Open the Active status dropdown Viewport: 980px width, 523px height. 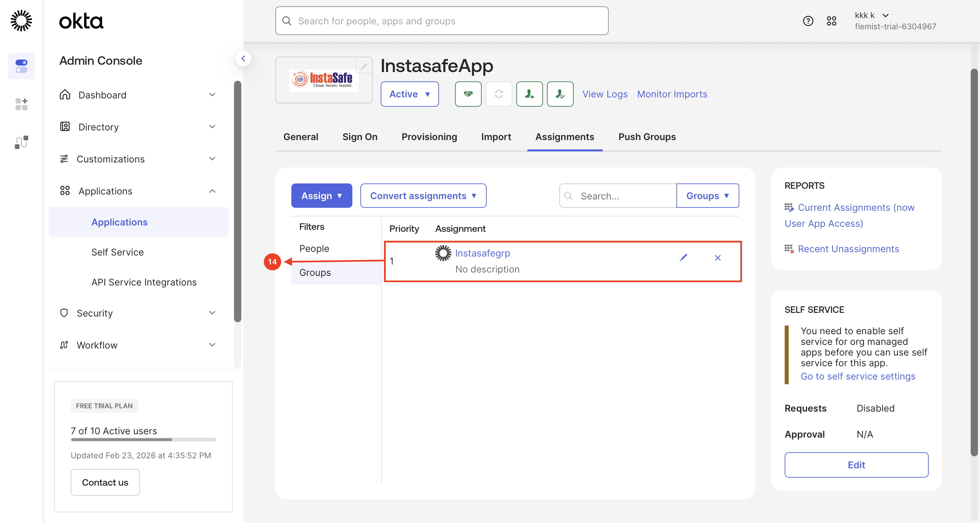pos(409,94)
